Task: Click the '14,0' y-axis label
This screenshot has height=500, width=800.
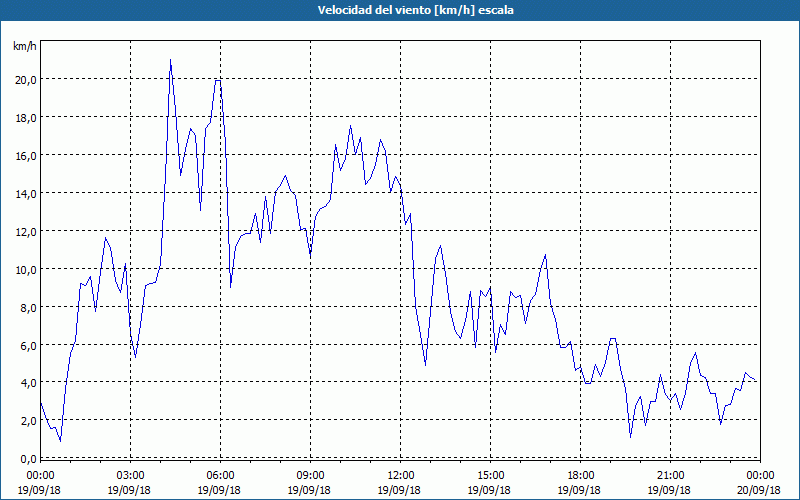Action: (x=26, y=194)
